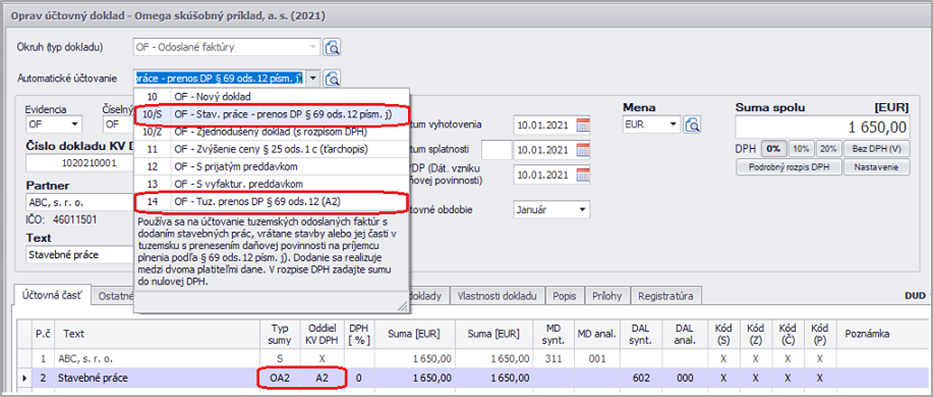This screenshot has height=397, width=933.
Task: Click Typ sumy column header
Action: [280, 335]
